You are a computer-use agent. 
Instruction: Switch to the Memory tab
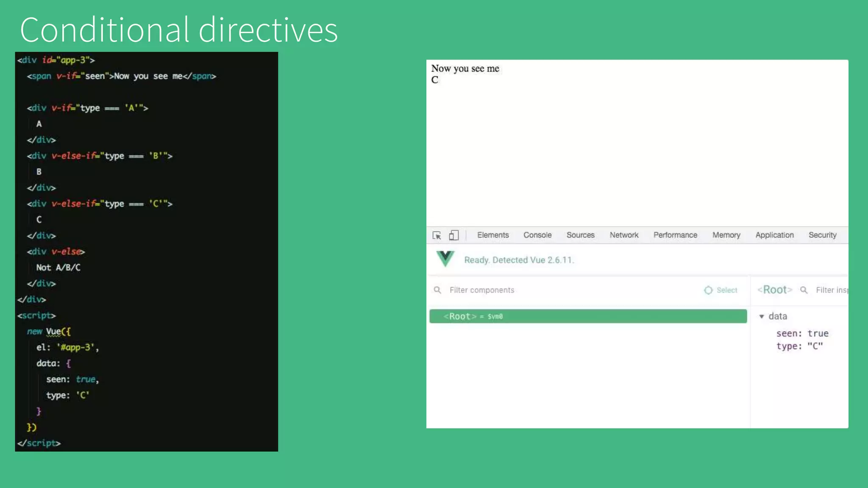click(x=726, y=235)
